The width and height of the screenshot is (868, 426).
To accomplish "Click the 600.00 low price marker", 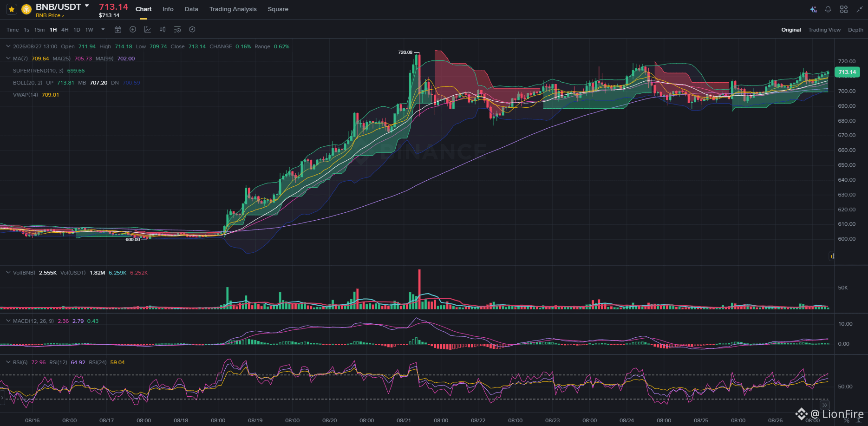I will (133, 240).
